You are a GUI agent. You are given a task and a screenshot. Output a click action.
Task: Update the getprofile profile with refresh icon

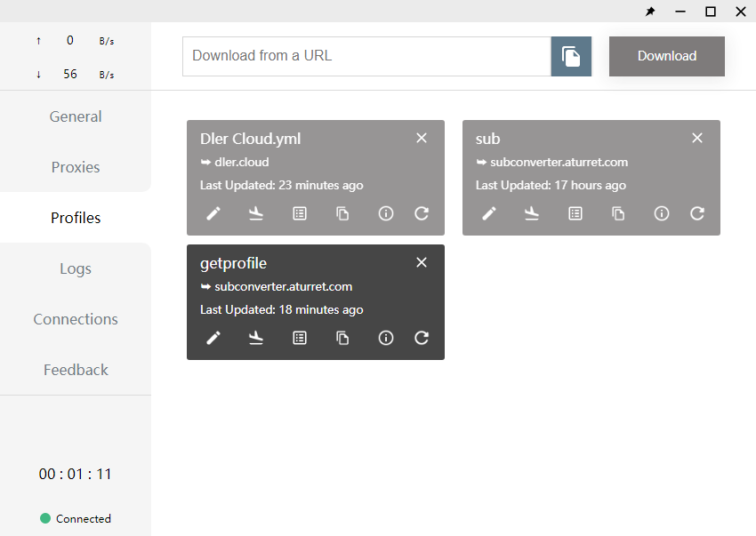(x=422, y=338)
